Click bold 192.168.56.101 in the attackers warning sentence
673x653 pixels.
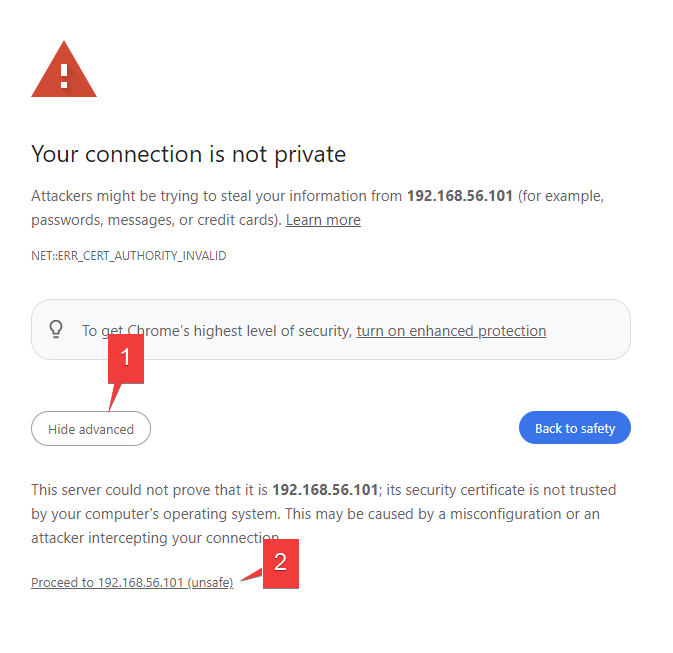(x=460, y=196)
